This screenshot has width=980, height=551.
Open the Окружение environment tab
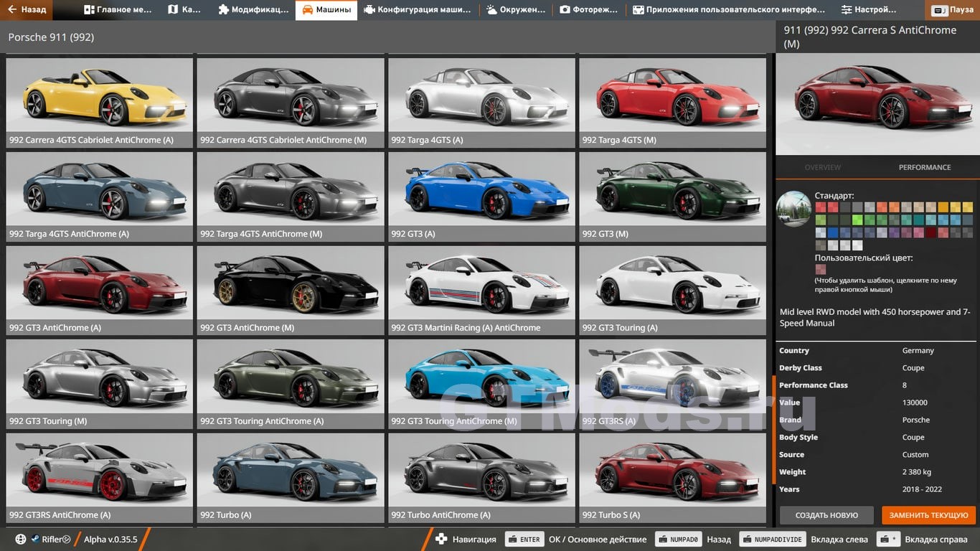[x=517, y=10]
